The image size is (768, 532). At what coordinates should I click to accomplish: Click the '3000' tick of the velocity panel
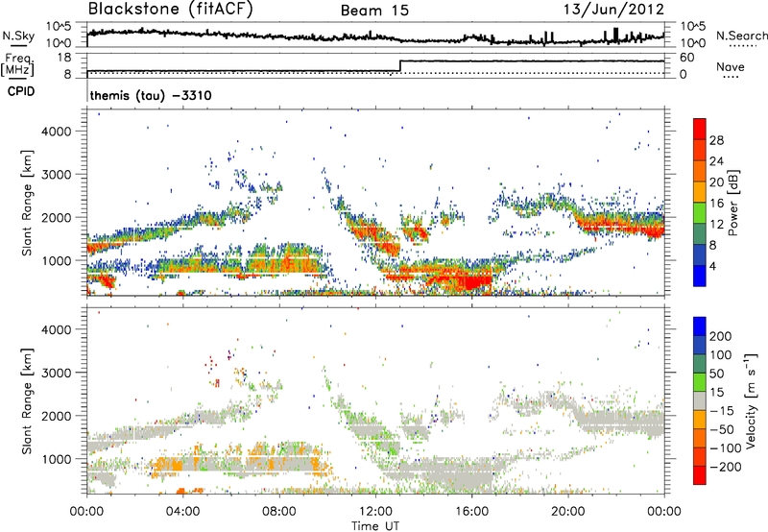57,373
